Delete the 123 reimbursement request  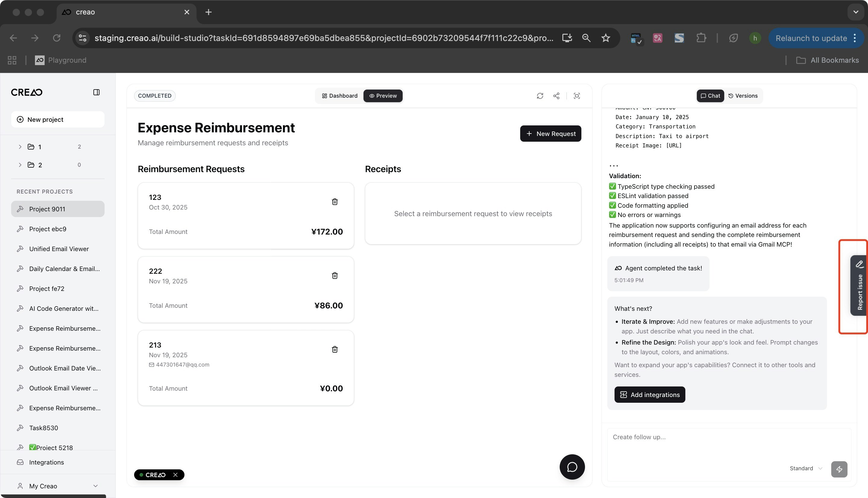click(x=335, y=202)
